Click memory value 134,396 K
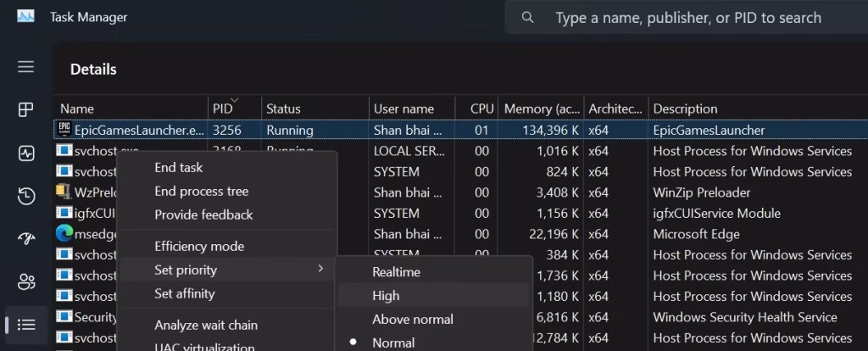The width and height of the screenshot is (868, 351). click(x=551, y=131)
